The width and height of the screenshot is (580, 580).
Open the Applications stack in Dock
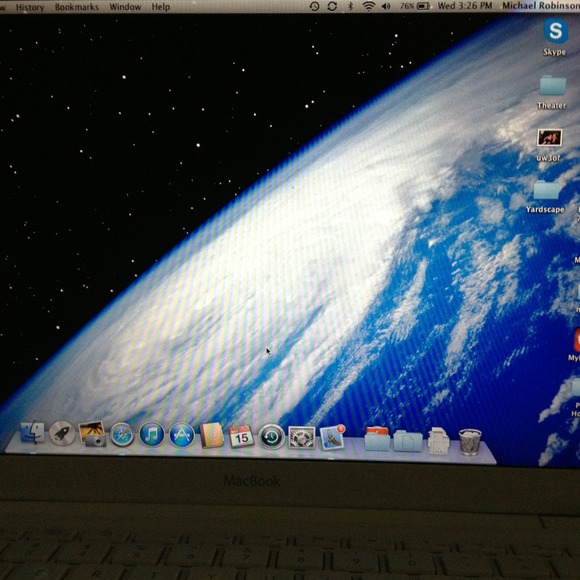[377, 439]
